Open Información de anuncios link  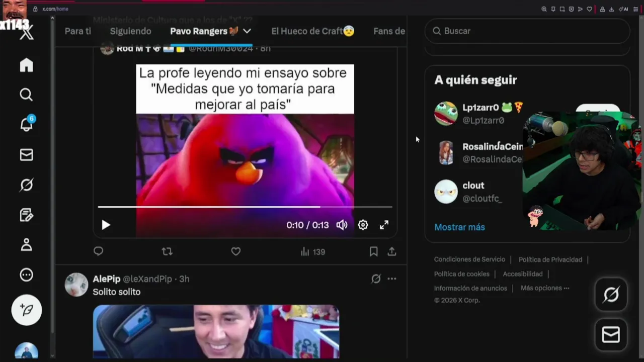point(470,288)
